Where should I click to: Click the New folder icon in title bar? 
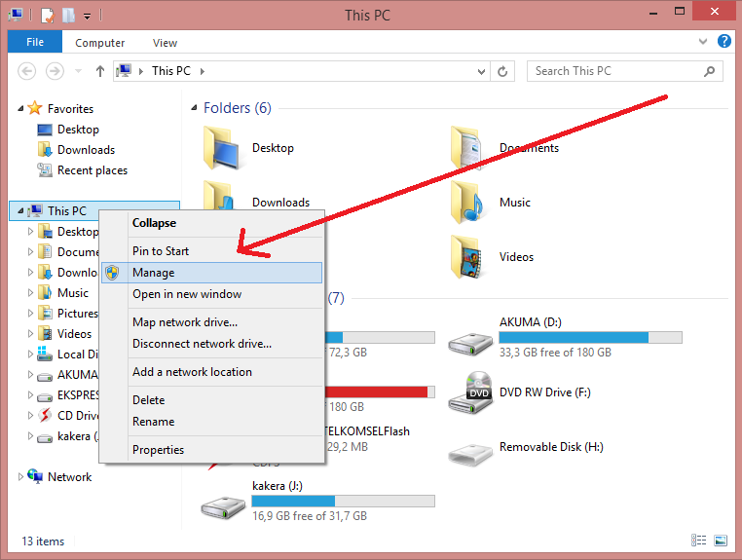pos(68,16)
